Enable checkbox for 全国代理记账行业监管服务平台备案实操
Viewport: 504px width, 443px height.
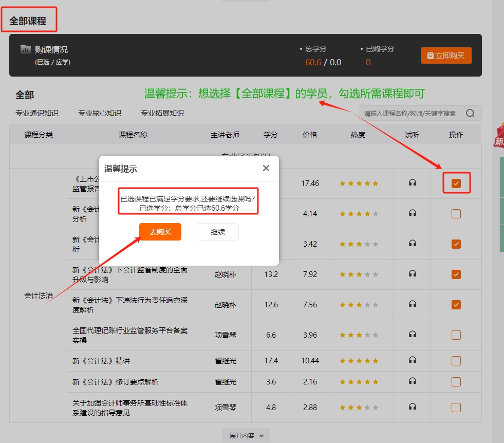(456, 334)
